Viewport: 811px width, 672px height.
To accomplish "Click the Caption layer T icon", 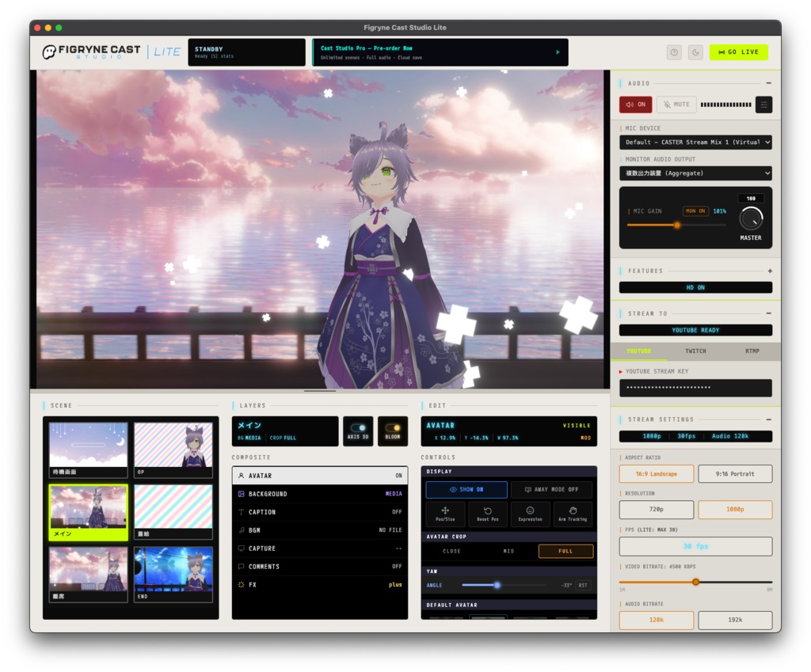I will (x=241, y=512).
